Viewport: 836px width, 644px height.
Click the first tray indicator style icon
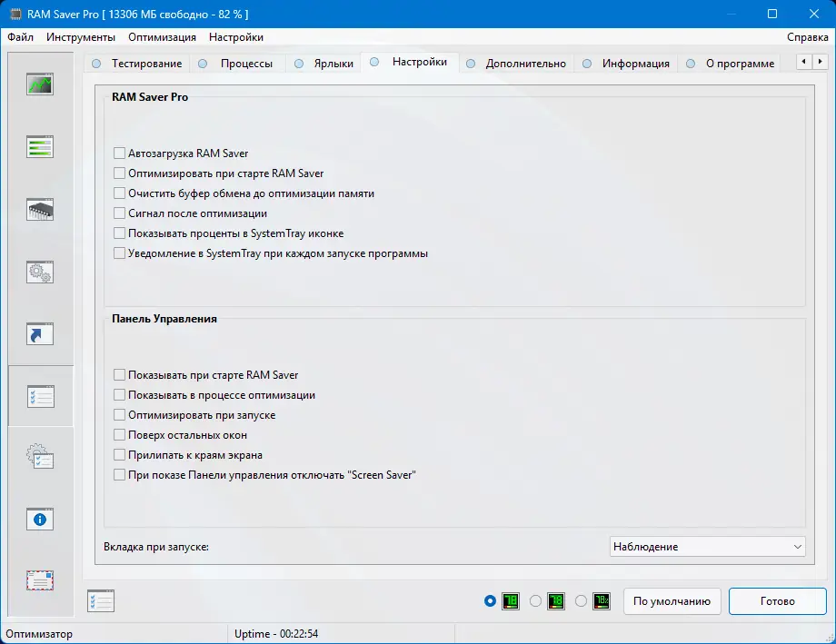tap(511, 600)
